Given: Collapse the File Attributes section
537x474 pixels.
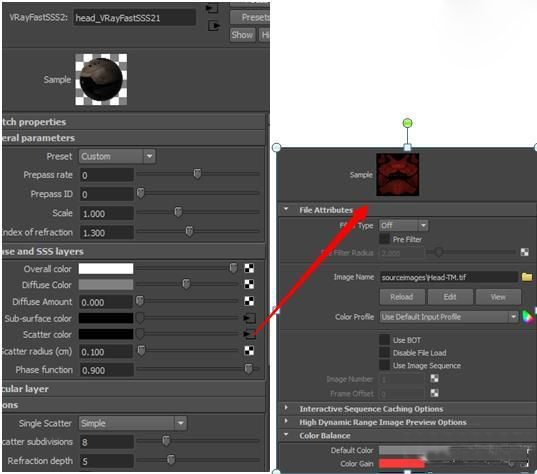Looking at the screenshot, I should 286,209.
